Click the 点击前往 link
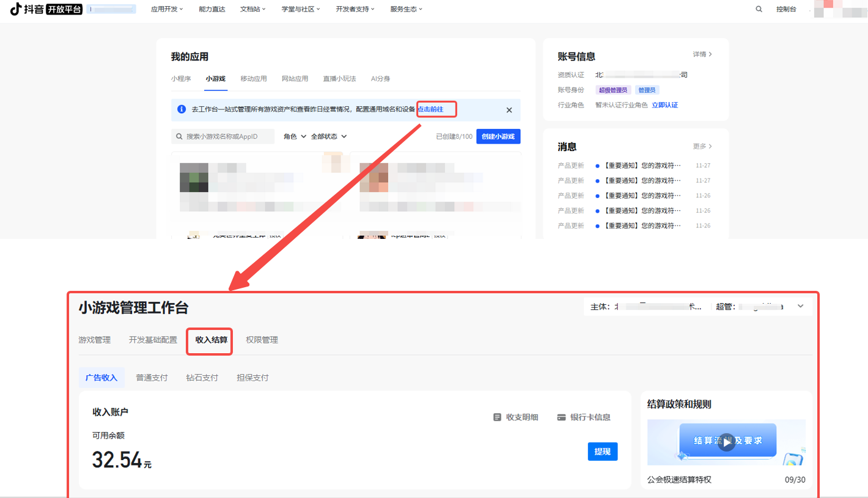The image size is (868, 498). [x=436, y=109]
